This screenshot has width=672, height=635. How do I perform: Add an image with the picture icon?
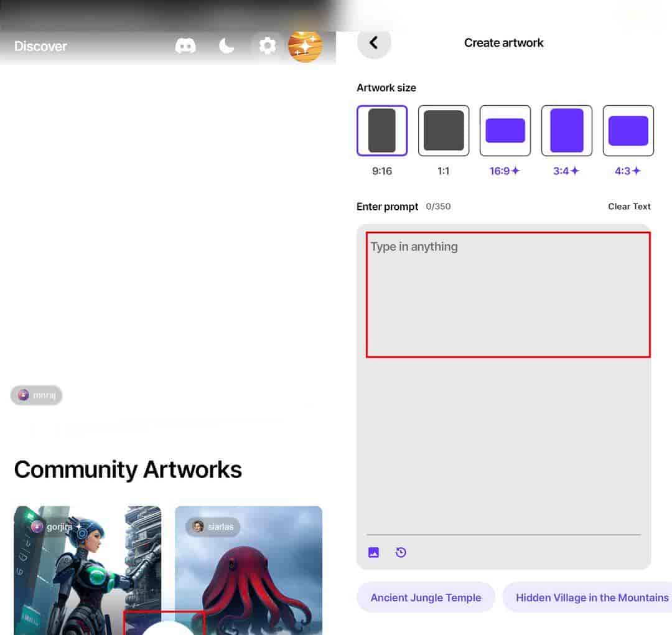coord(374,552)
